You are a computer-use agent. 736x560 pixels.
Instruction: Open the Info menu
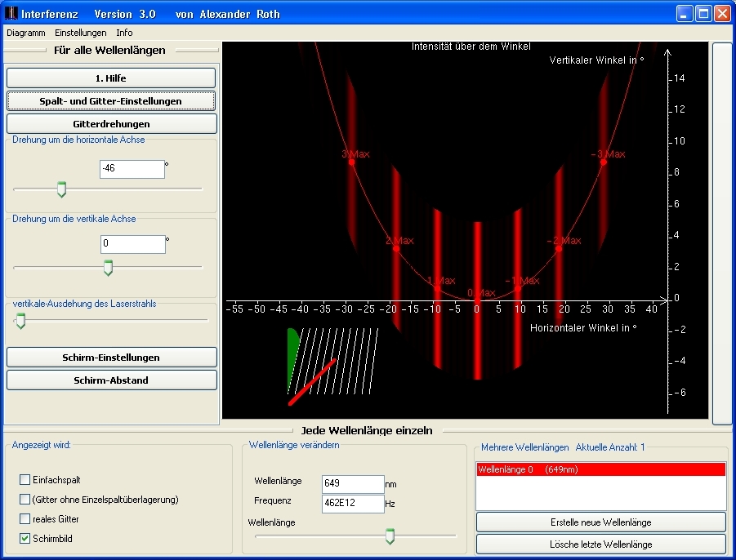click(124, 33)
